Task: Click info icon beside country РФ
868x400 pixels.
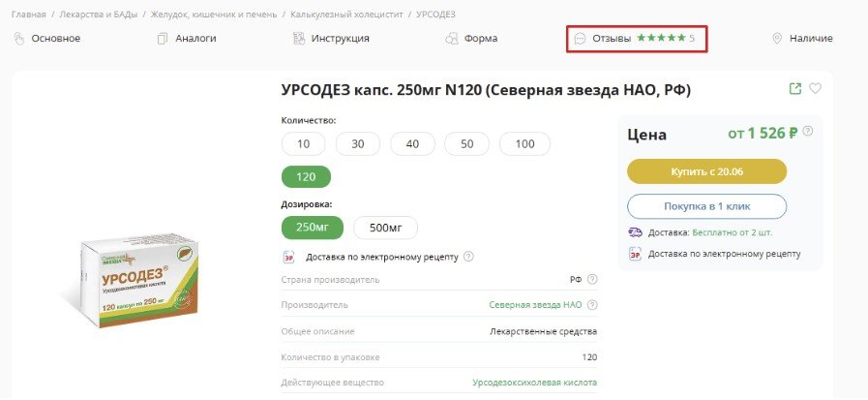Action: click(x=592, y=280)
